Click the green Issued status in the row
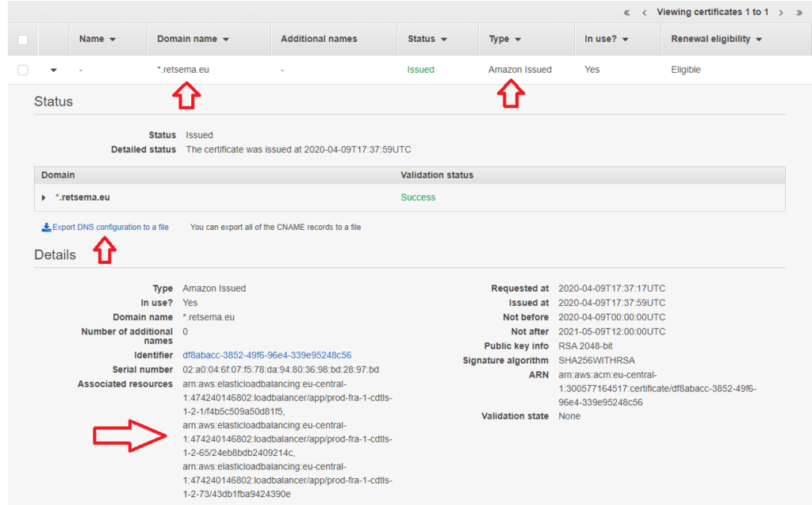The width and height of the screenshot is (812, 505). pyautogui.click(x=420, y=70)
